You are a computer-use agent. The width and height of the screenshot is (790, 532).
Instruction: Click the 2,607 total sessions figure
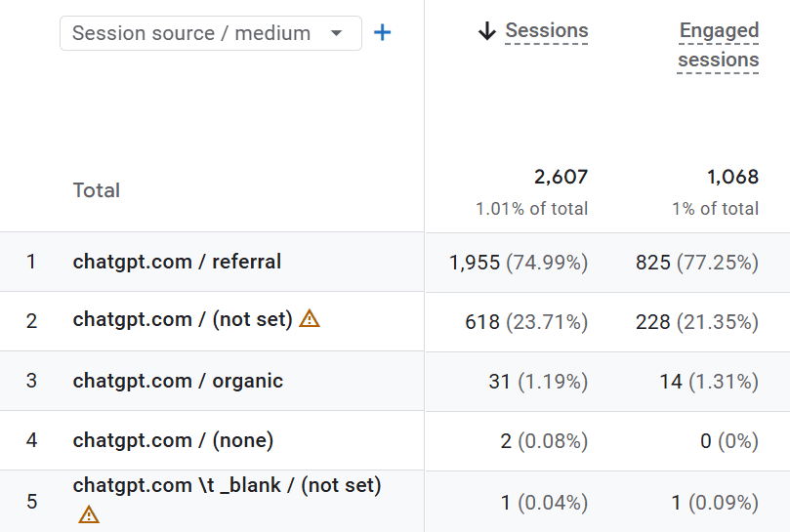561,177
